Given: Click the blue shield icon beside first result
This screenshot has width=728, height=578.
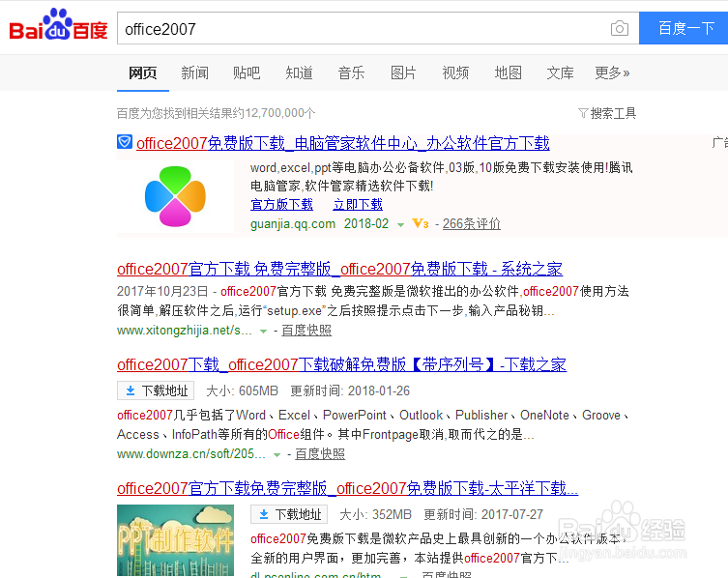Looking at the screenshot, I should click(x=125, y=142).
